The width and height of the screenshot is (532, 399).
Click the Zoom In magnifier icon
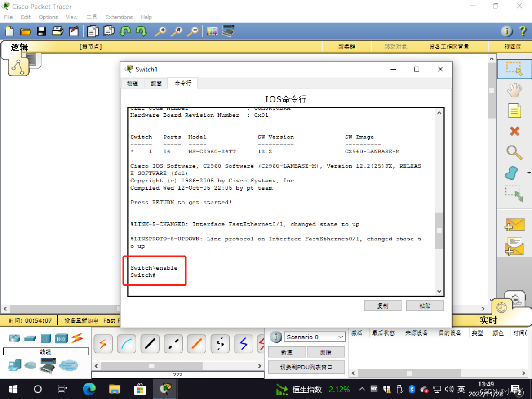[x=160, y=31]
